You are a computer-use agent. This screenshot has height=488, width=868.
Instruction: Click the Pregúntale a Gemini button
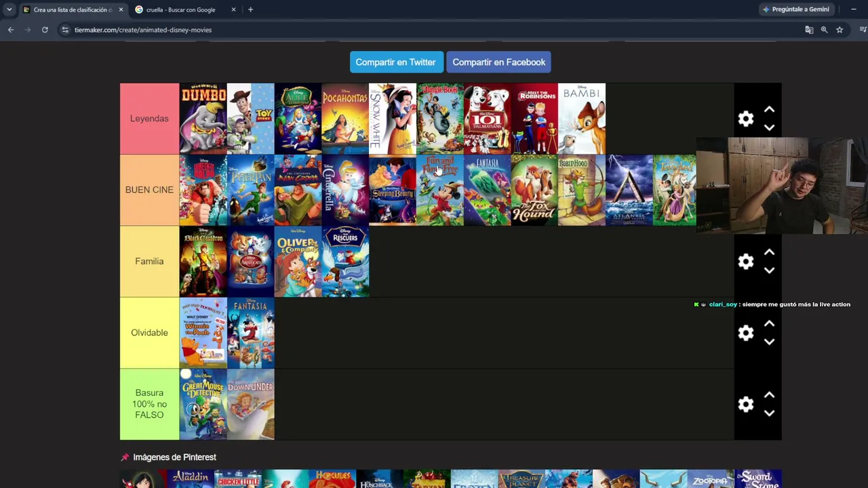pos(796,9)
